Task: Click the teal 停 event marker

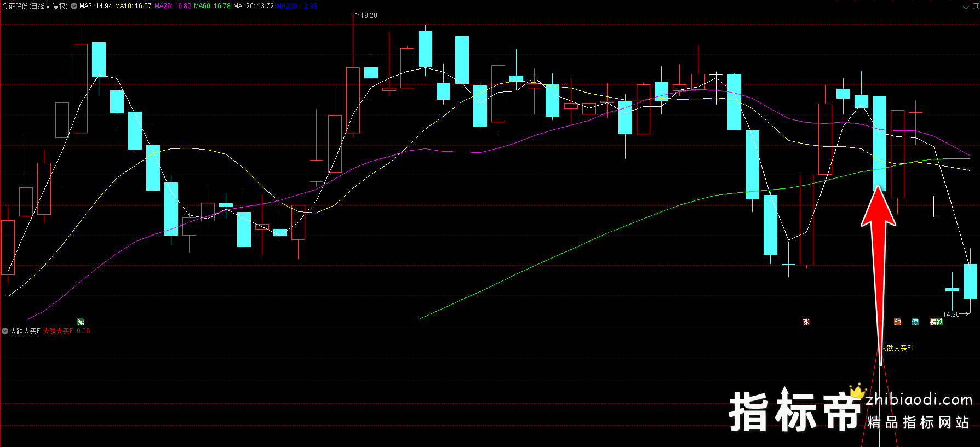Action: (915, 322)
